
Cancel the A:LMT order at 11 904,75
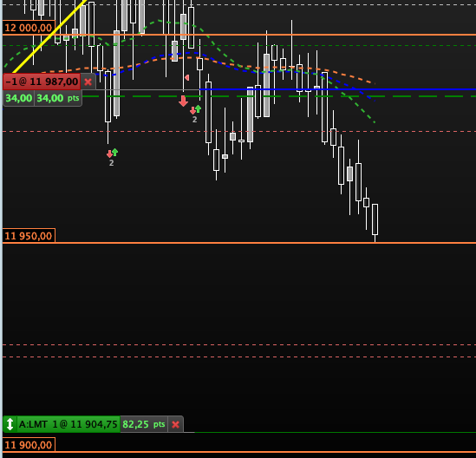(x=175, y=424)
